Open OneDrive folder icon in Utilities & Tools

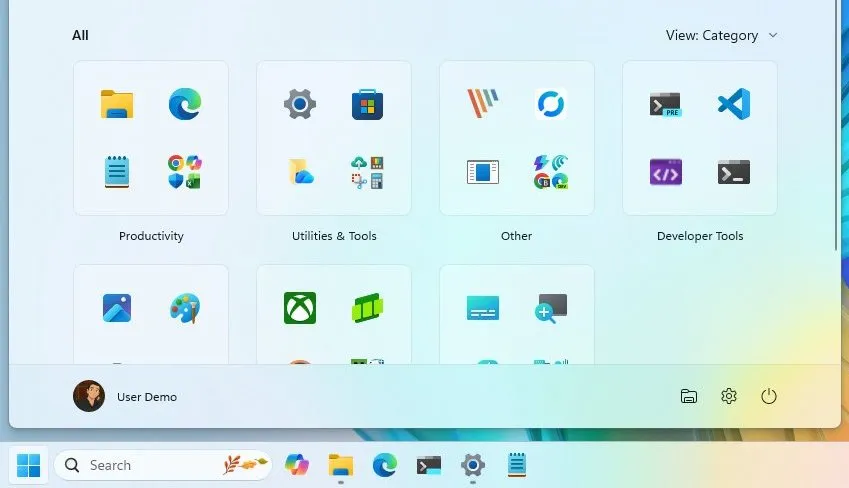coord(301,172)
